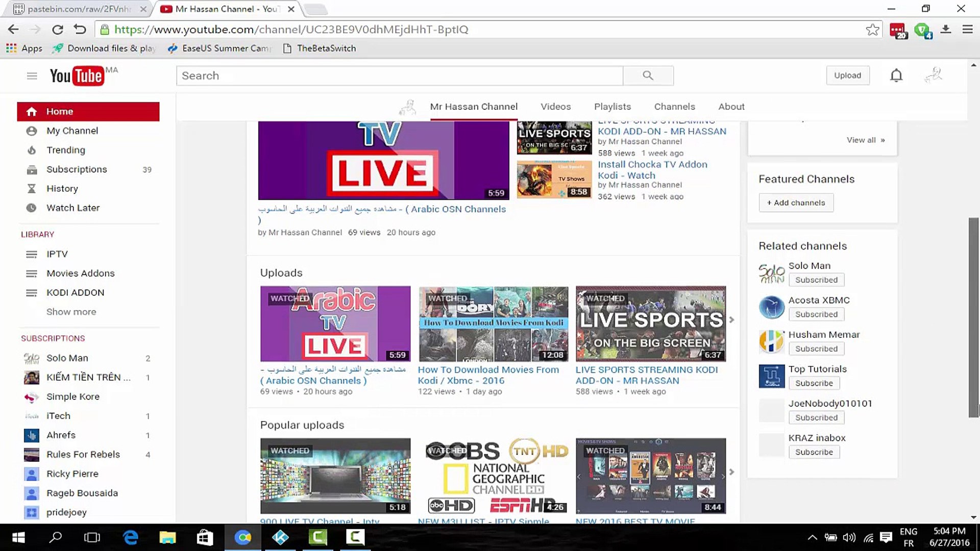Screen dimensions: 980x551
Task: Click the Upload button
Action: (x=847, y=76)
